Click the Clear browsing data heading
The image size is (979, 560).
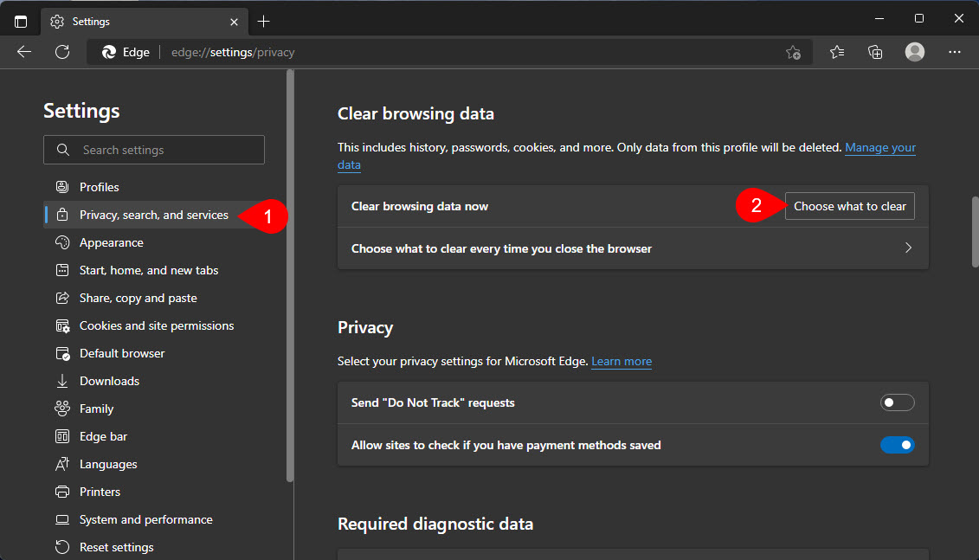[x=415, y=113]
